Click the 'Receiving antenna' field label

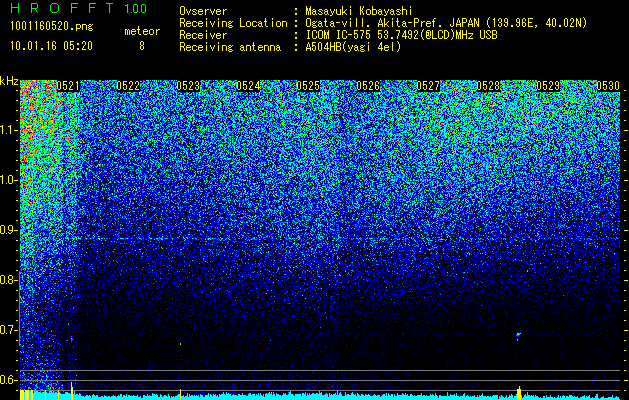click(x=230, y=47)
